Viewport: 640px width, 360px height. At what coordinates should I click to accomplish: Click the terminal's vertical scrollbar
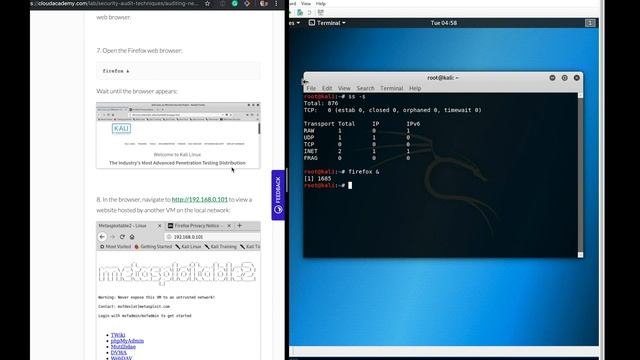click(x=580, y=175)
